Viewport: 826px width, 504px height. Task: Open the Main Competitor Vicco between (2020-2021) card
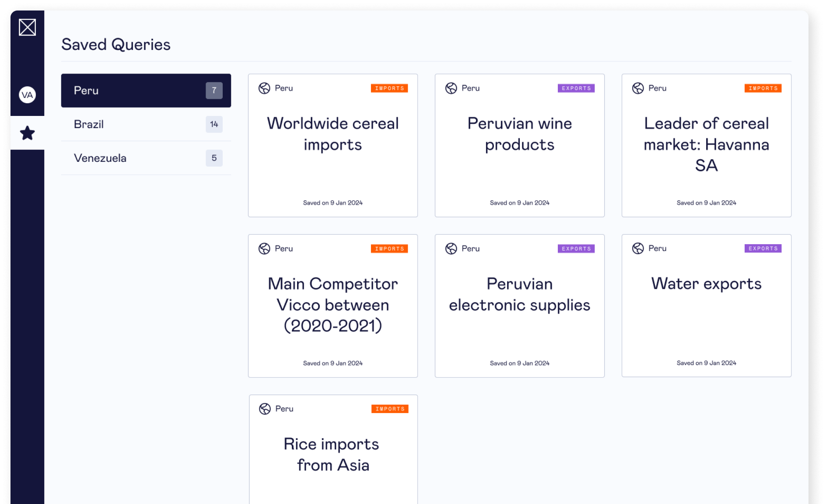[x=333, y=304]
